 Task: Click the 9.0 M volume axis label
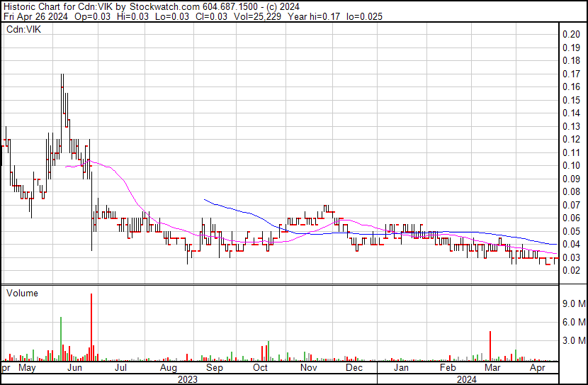tap(572, 303)
